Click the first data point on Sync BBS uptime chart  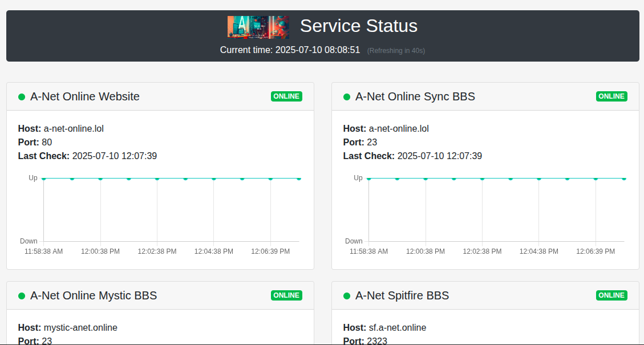369,178
